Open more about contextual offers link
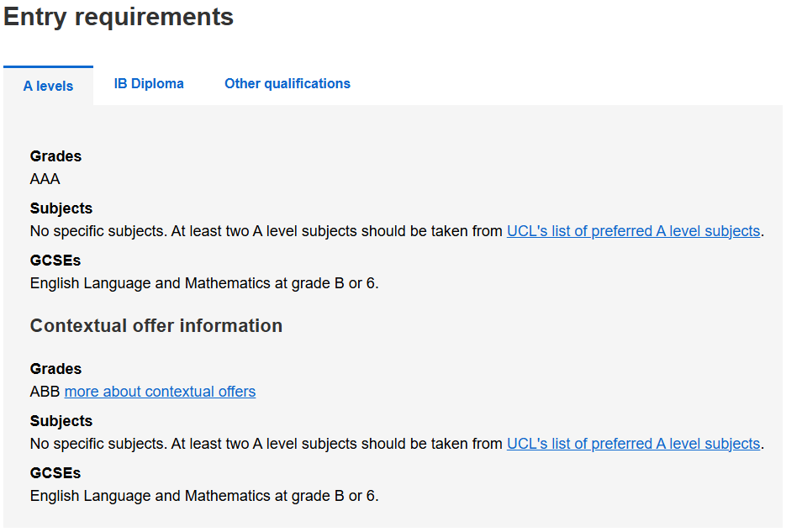 click(160, 392)
